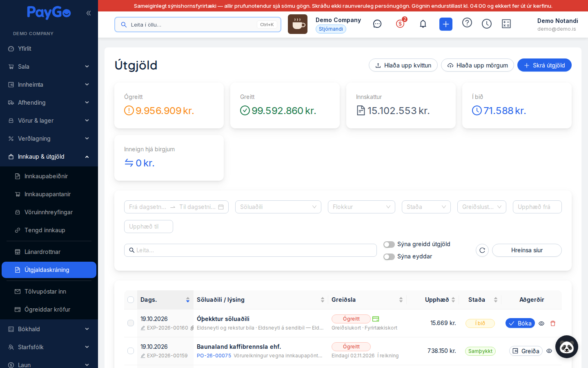Image resolution: width=588 pixels, height=368 pixels.
Task: Select the Óþekktur söluaðili row checkbox
Action: point(131,323)
